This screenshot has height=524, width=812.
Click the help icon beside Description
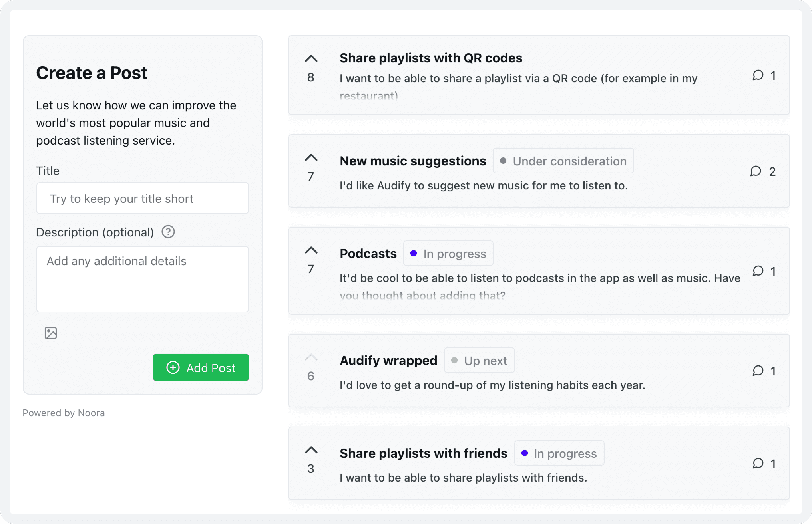[x=168, y=232]
